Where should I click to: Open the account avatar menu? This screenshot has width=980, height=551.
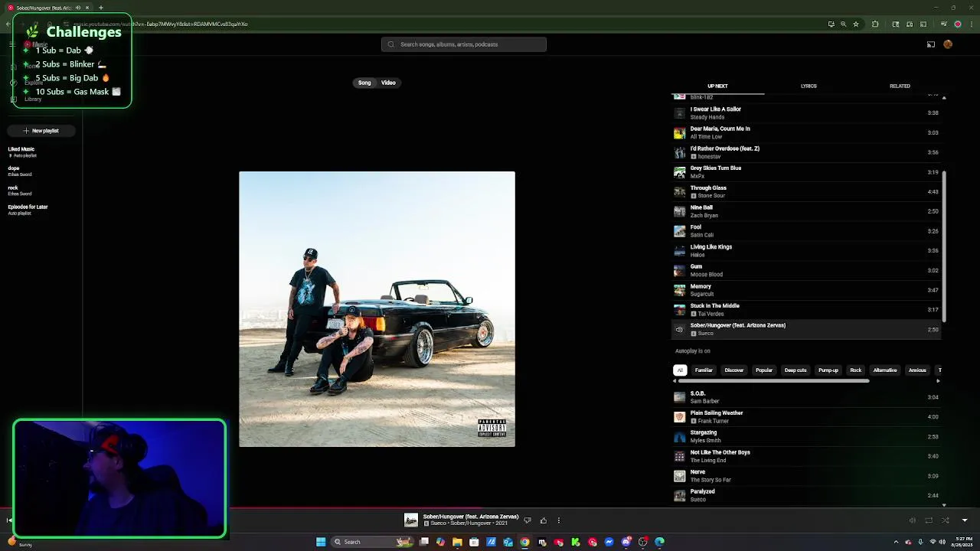pos(948,44)
